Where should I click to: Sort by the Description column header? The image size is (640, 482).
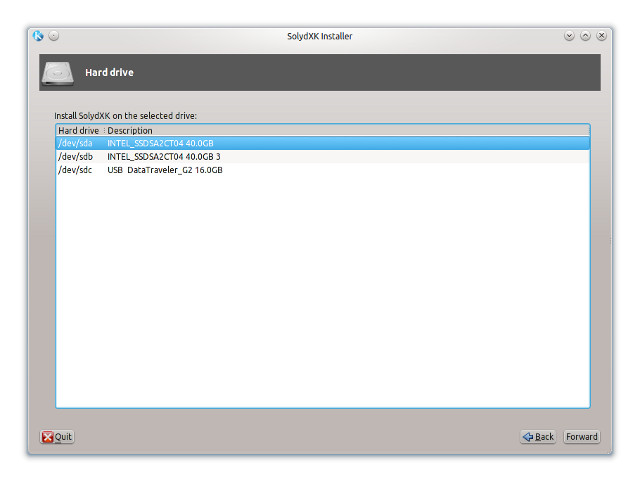coord(347,131)
